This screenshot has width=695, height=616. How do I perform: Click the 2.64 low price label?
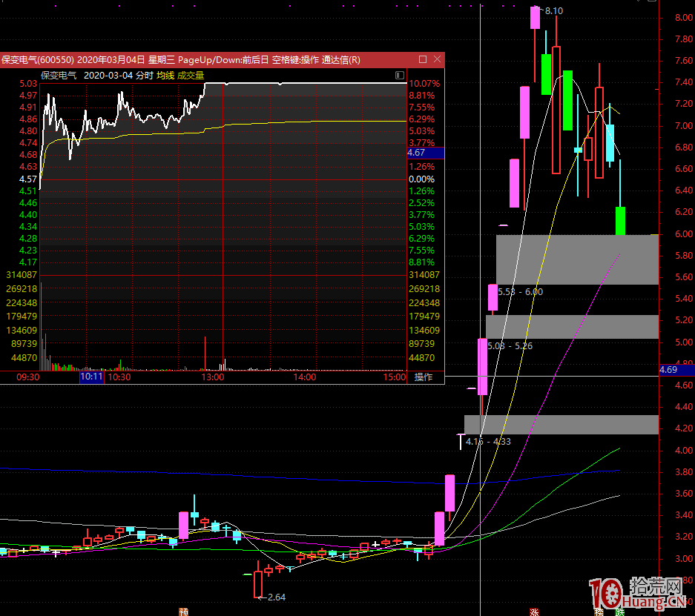276,597
